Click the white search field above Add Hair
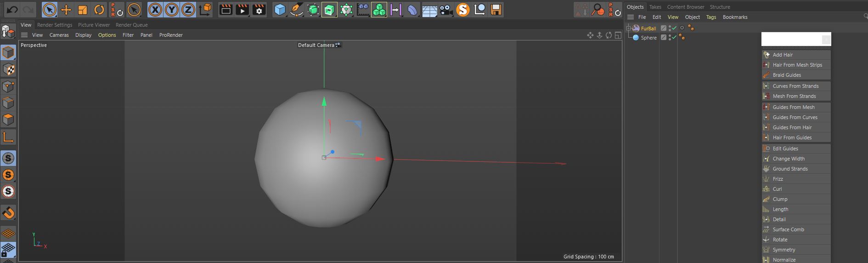 coord(791,40)
